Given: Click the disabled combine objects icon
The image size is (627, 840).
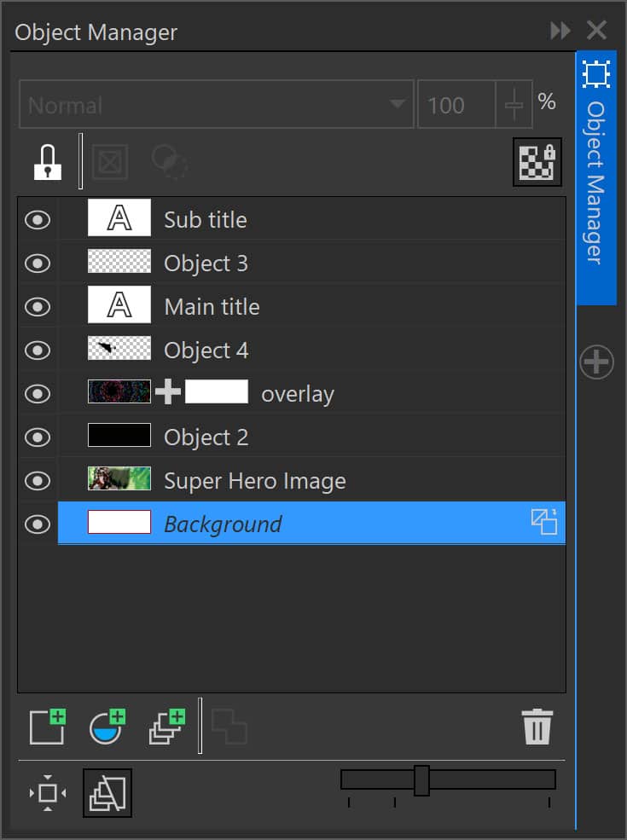Looking at the screenshot, I should coord(229,727).
